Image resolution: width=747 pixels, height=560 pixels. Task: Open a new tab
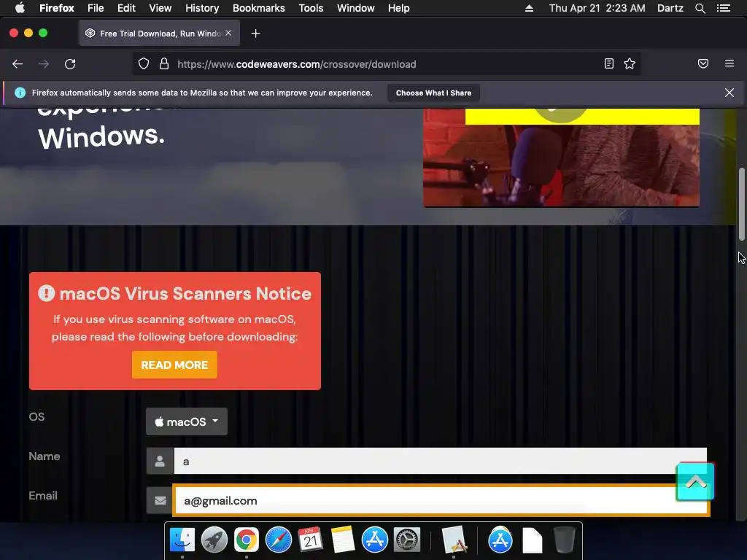[x=256, y=34]
